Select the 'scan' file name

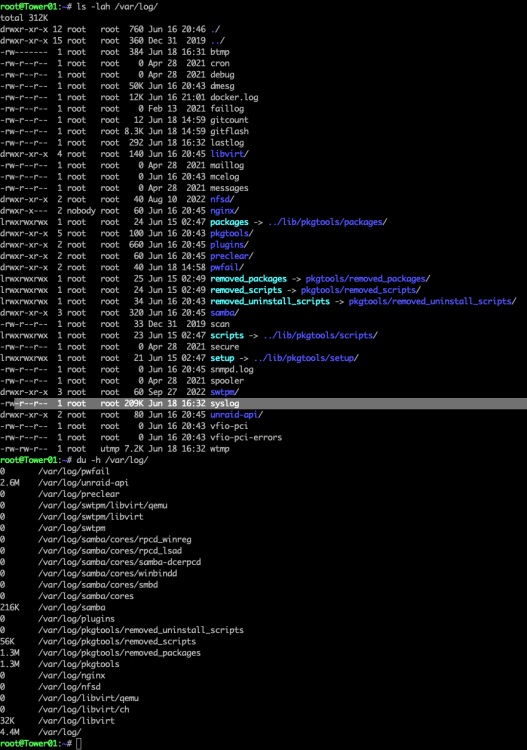pyautogui.click(x=220, y=324)
